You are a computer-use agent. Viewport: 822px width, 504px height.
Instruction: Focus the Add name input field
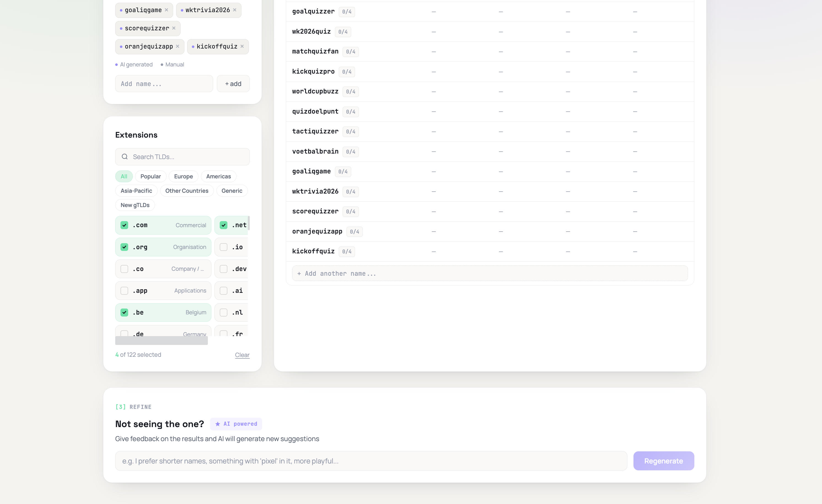(x=164, y=84)
